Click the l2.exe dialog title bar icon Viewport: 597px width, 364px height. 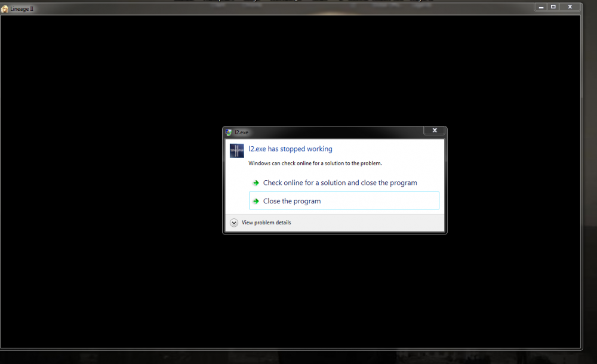pyautogui.click(x=229, y=132)
